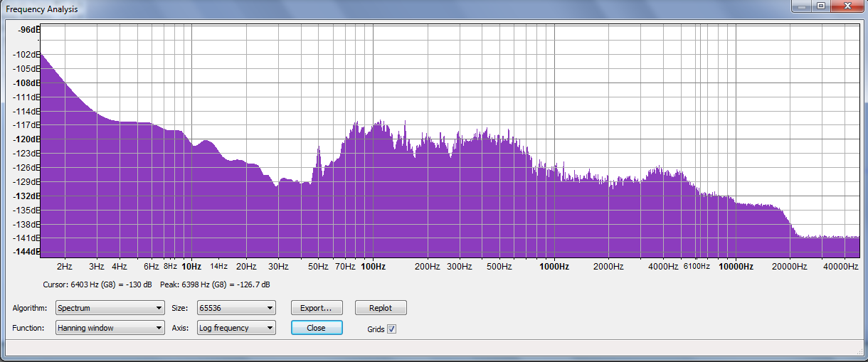Click the 10Hz frequency axis label

191,267
